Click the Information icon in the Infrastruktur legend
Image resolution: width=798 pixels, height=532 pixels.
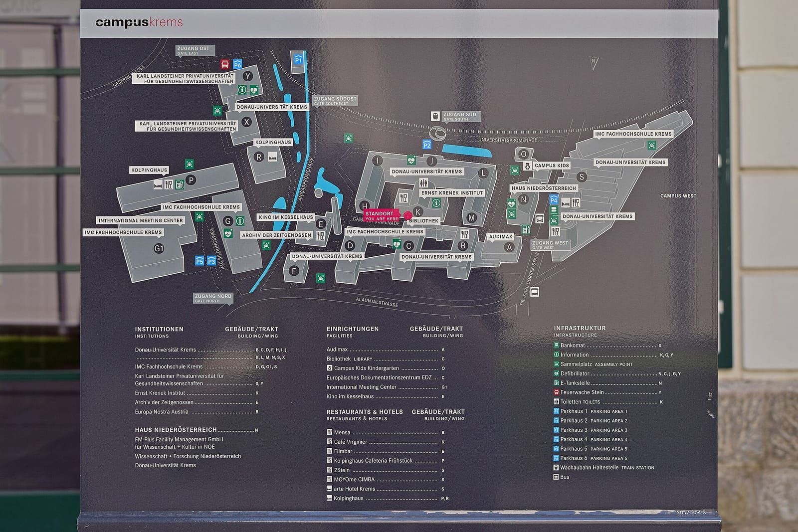tap(556, 355)
